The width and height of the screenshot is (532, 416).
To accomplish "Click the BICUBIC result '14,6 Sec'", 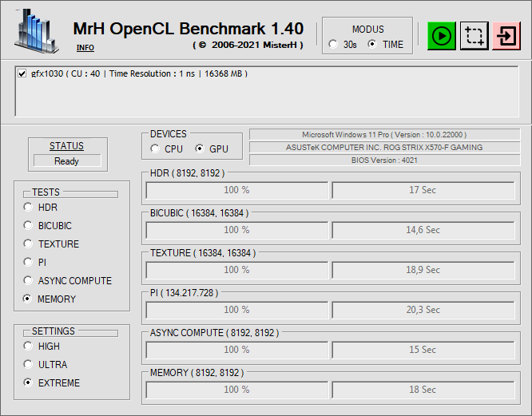I will 423,230.
